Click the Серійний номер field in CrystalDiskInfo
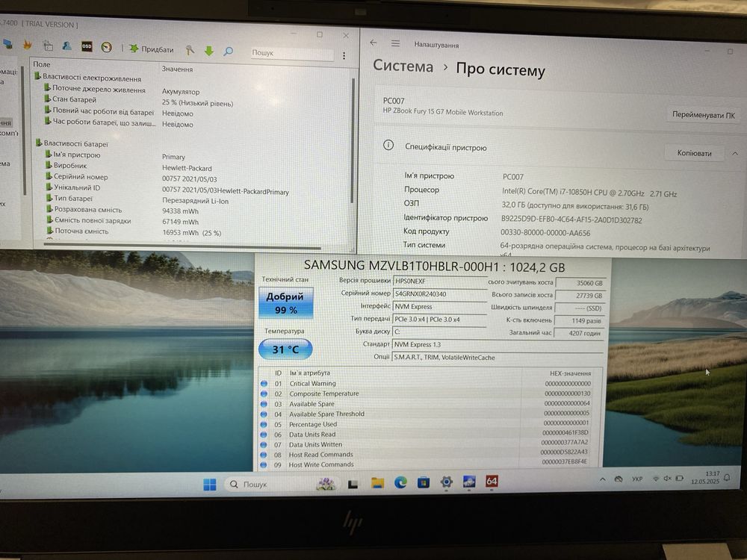This screenshot has width=747, height=560. [440, 293]
